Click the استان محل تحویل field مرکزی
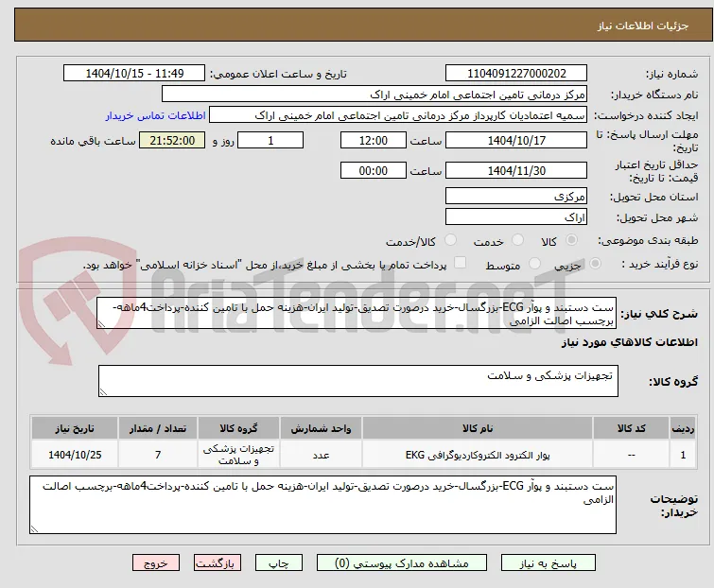The height and width of the screenshot is (588, 714). point(516,196)
